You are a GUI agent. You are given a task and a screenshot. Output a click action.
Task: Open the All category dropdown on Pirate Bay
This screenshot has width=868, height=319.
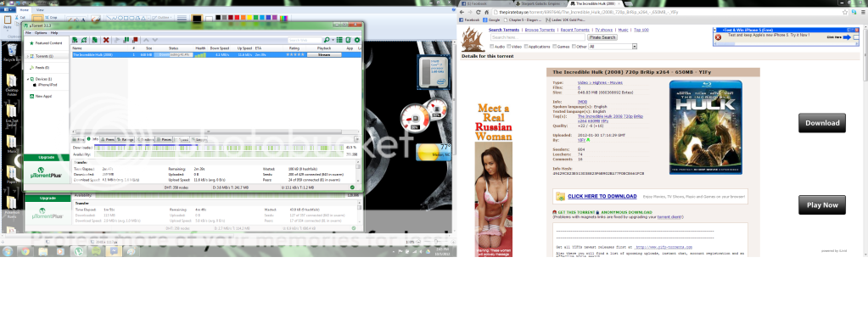pyautogui.click(x=613, y=47)
